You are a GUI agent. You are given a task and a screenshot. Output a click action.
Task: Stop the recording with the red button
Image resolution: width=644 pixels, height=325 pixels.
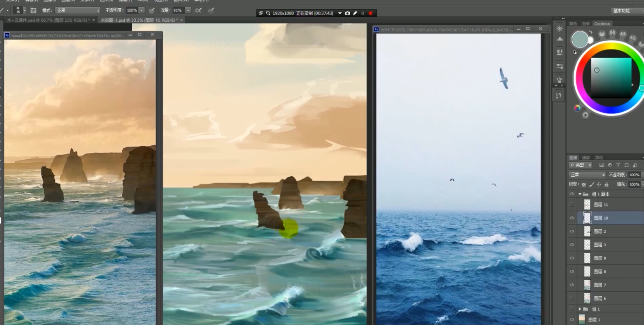pos(370,13)
